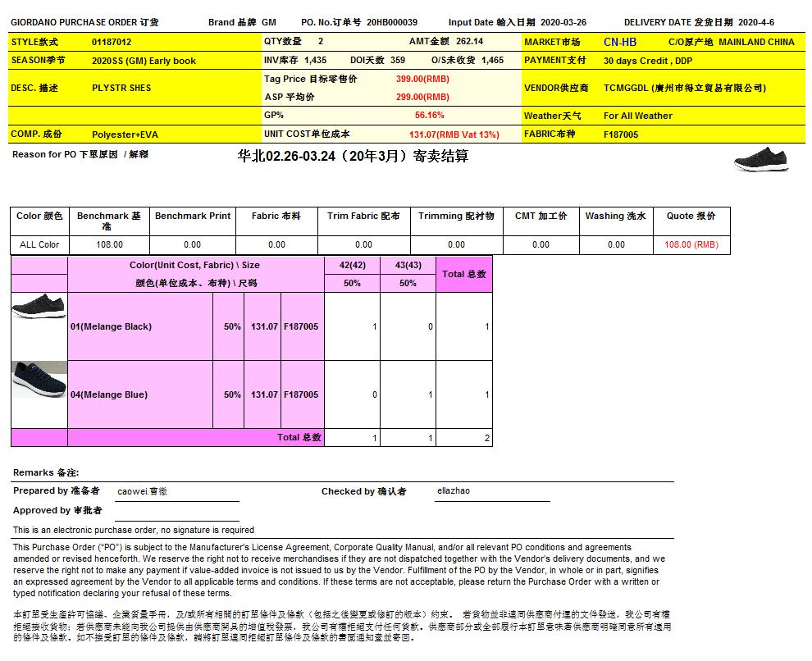Click the Total 总数 column header

(x=464, y=274)
